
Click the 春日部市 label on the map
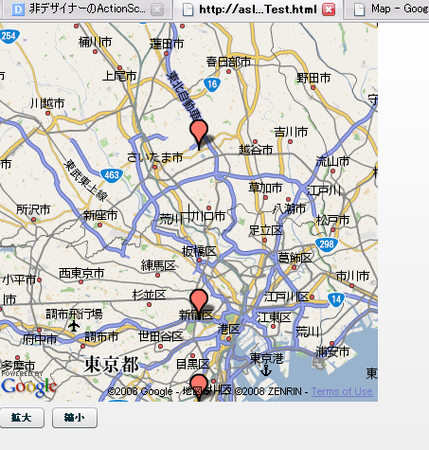[x=228, y=62]
